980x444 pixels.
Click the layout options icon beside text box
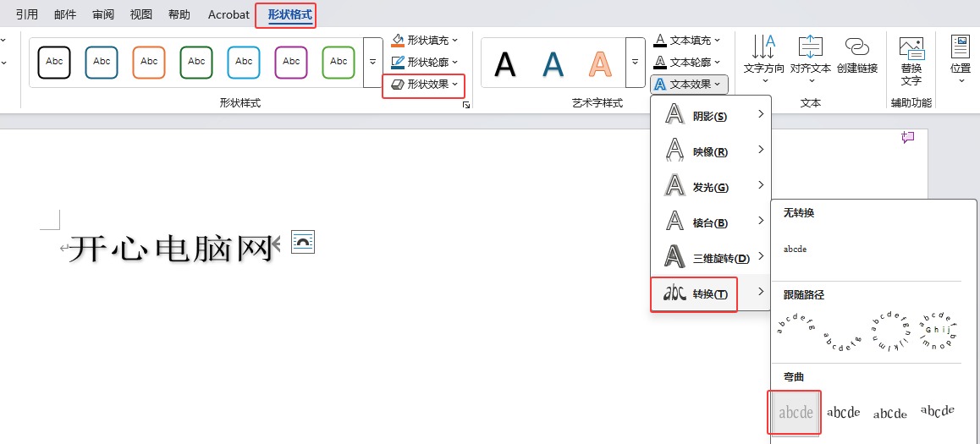303,242
